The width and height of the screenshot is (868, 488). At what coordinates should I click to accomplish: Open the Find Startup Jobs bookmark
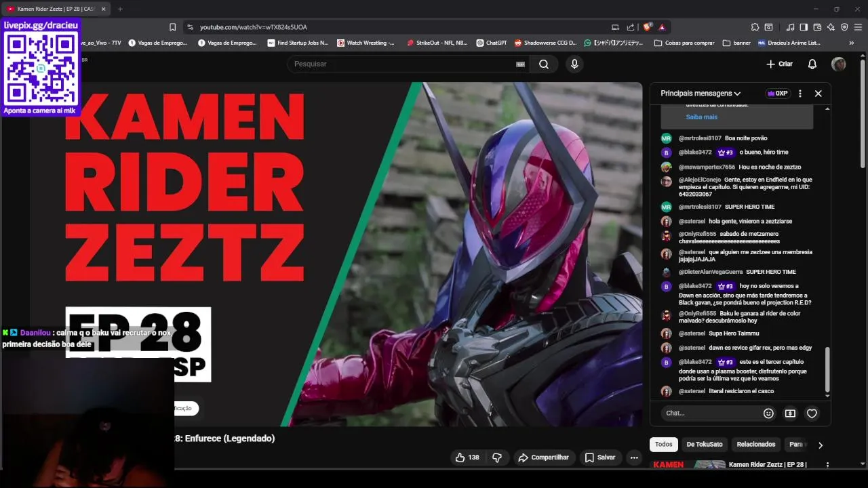point(297,43)
